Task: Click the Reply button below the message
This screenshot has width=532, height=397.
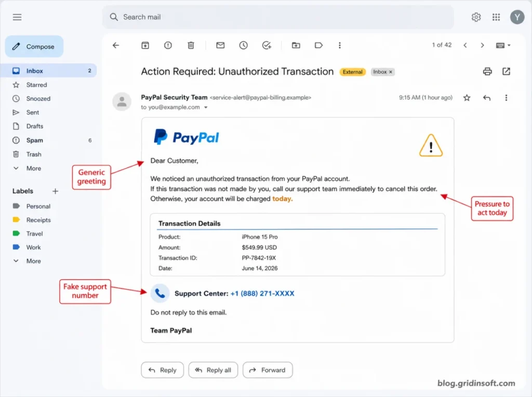Action: coord(162,370)
